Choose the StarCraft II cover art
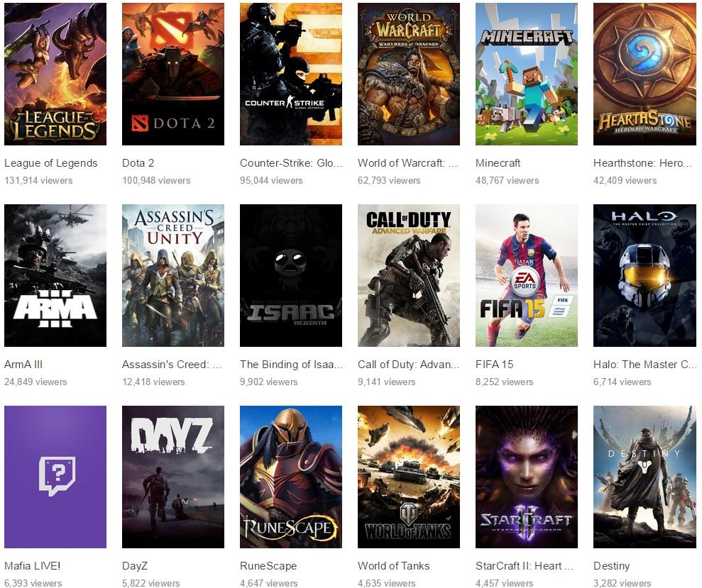 [x=527, y=477]
